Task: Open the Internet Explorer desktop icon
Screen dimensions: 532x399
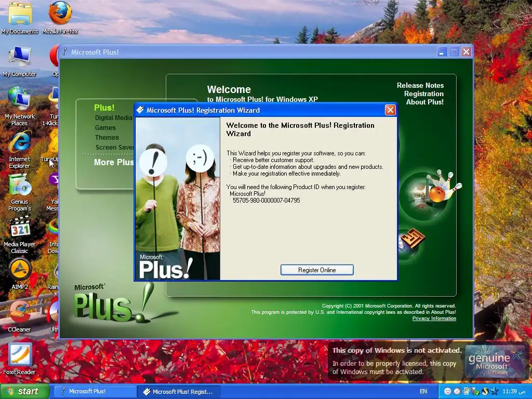Action: 19,150
